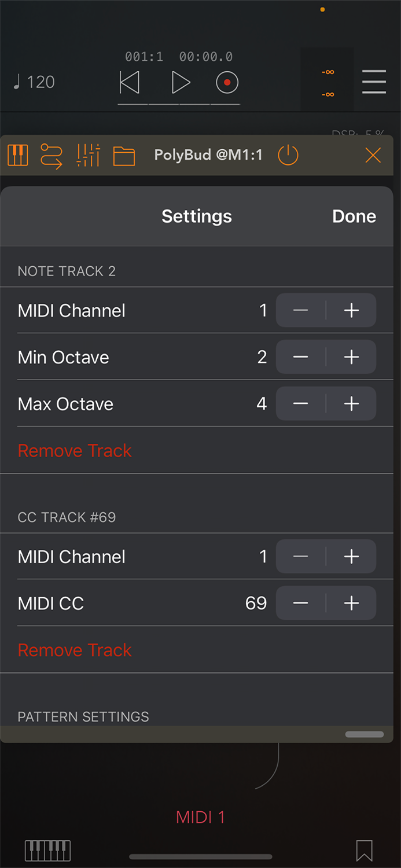Screen dimensions: 401x868
Task: Select the MIDI 1 node label
Action: click(200, 816)
